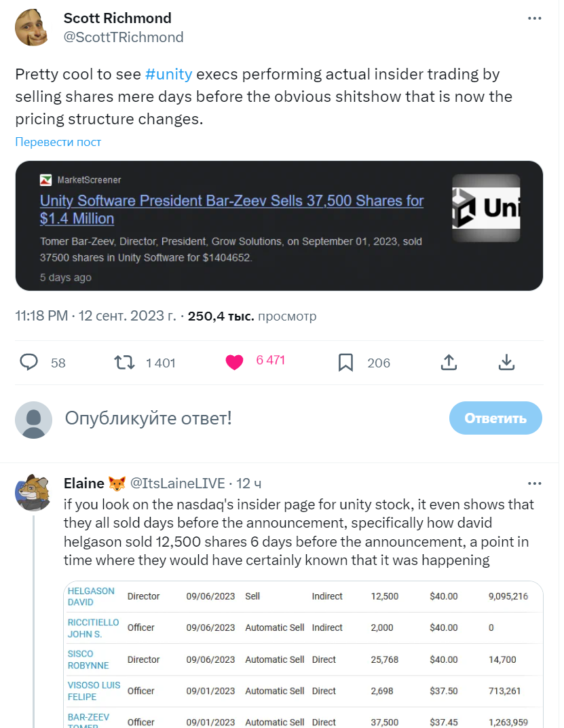Click the share upload arrow icon
564x728 pixels.
[x=449, y=362]
